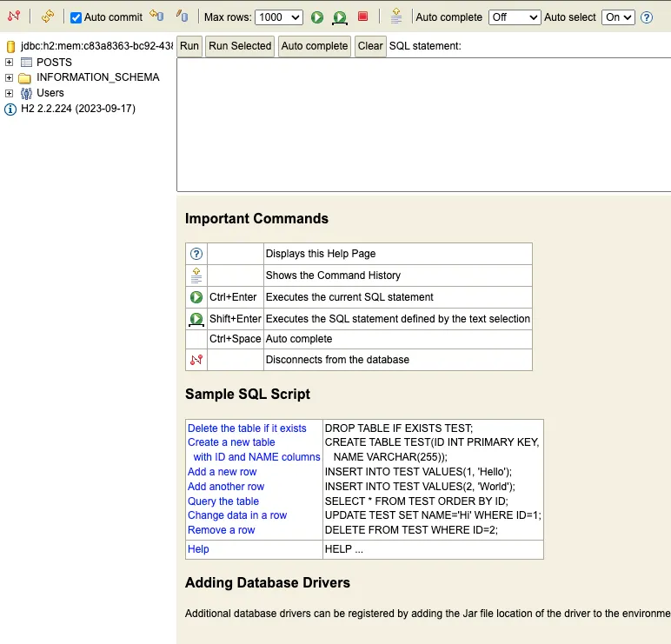Screen dimensions: 671x644
Task: Click the H2 2.2.224 version text
Action: click(78, 109)
